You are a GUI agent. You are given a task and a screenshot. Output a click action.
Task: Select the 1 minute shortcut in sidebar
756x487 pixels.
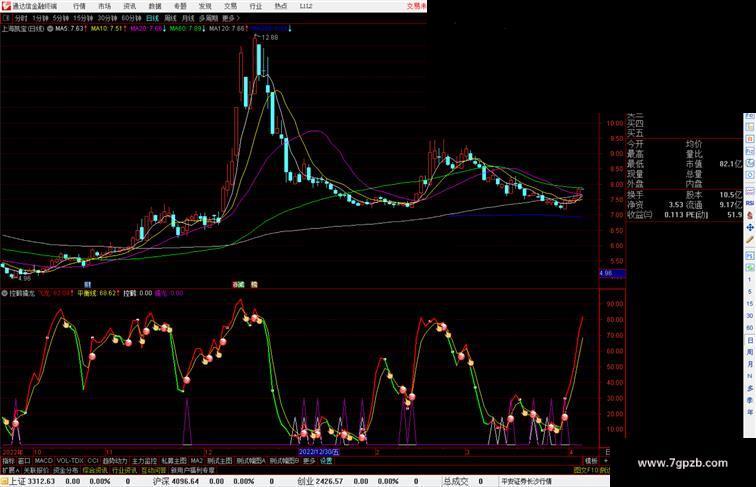click(x=750, y=280)
